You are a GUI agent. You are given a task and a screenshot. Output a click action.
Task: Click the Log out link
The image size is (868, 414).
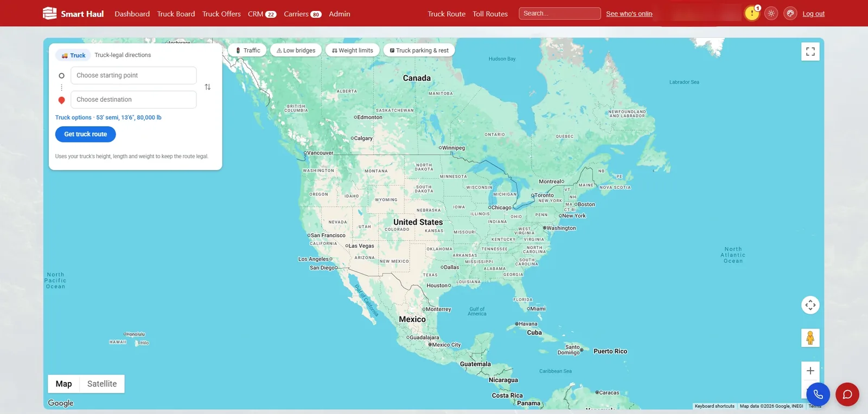[x=813, y=14]
